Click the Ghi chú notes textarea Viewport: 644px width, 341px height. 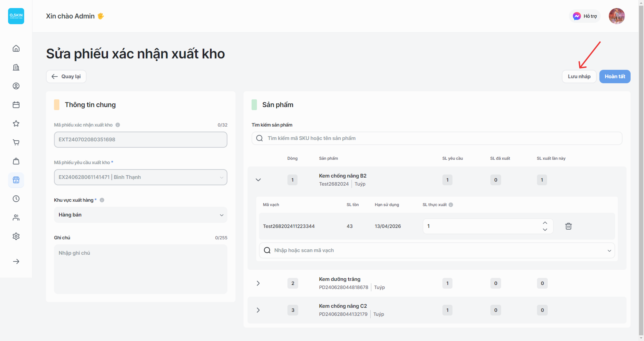[141, 269]
